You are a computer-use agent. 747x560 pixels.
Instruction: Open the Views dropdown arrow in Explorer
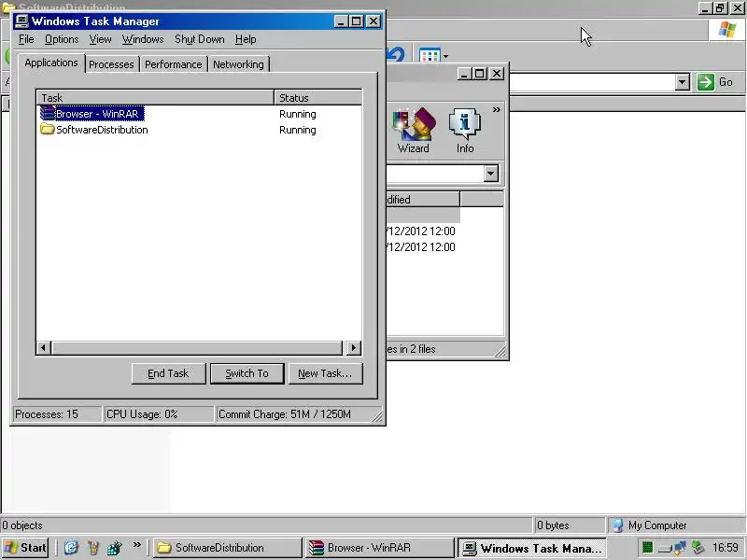click(446, 56)
